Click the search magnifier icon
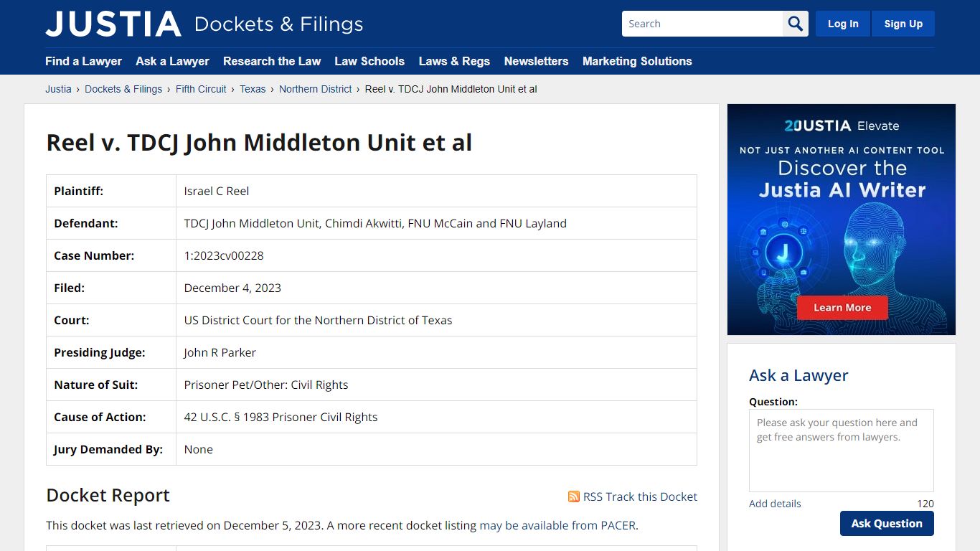Screen dimensions: 980x551 (x=796, y=24)
